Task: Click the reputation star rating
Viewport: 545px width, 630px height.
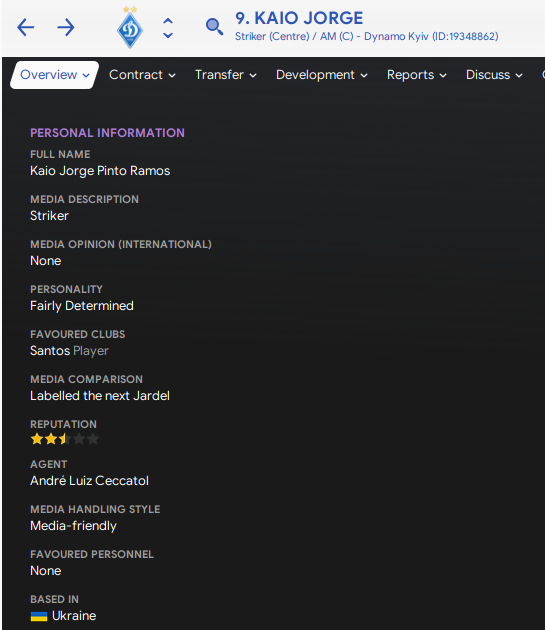Action: pyautogui.click(x=65, y=439)
